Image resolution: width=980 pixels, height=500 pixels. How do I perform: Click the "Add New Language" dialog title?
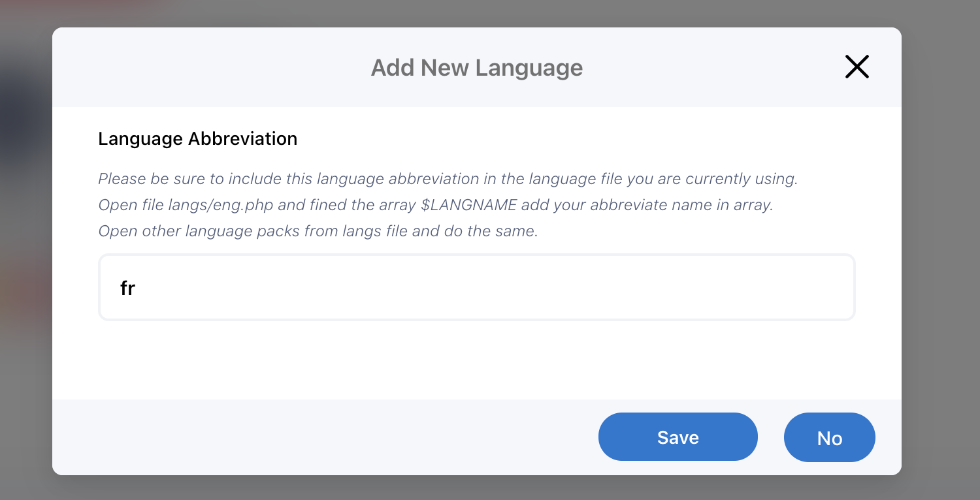click(x=476, y=68)
